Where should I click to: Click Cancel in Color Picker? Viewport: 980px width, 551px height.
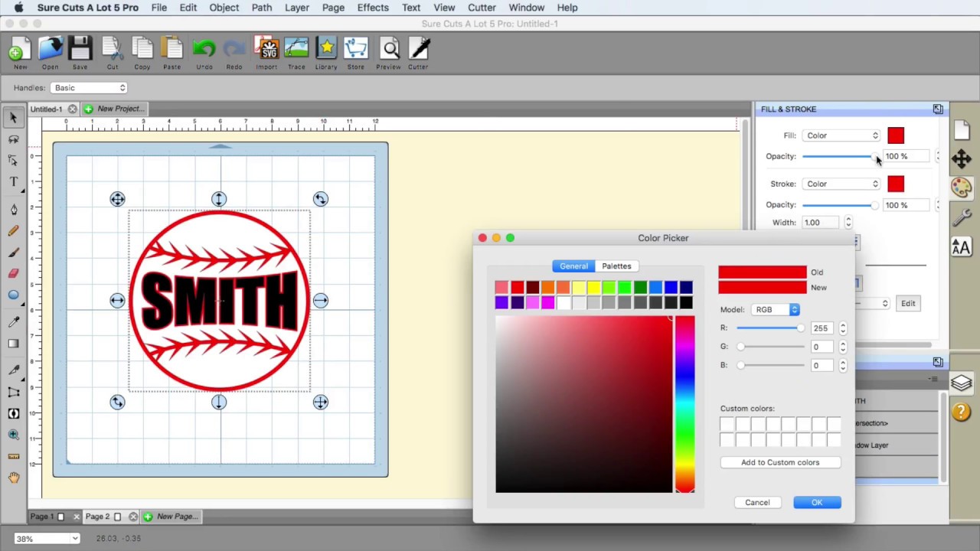tap(757, 503)
